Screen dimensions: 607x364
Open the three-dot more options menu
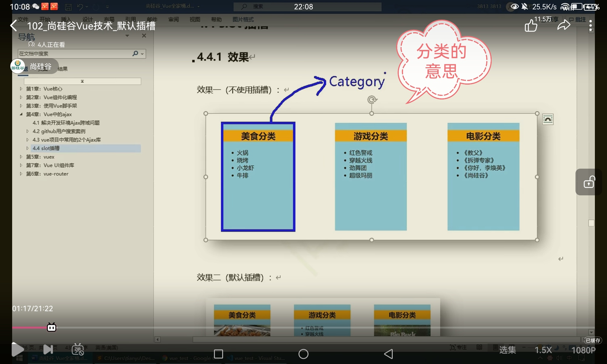point(590,26)
